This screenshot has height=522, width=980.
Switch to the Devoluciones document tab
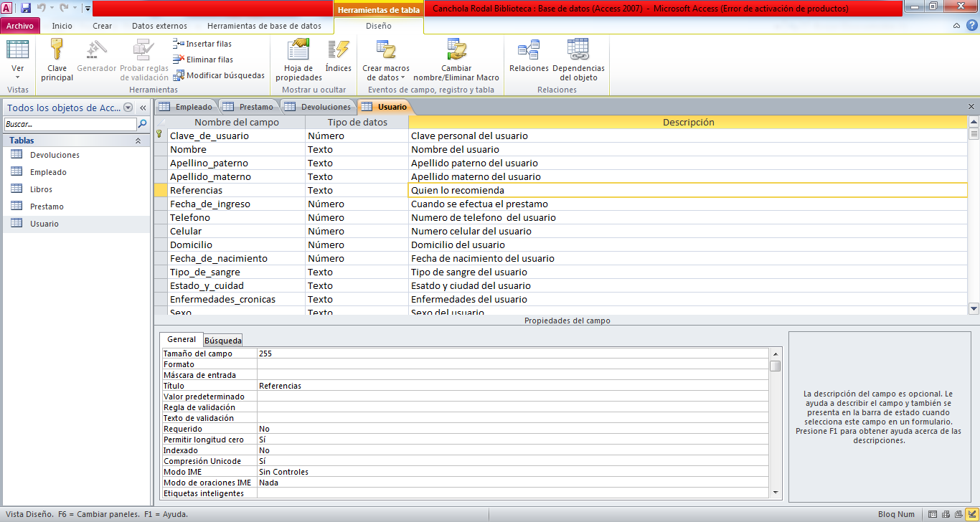pos(319,107)
